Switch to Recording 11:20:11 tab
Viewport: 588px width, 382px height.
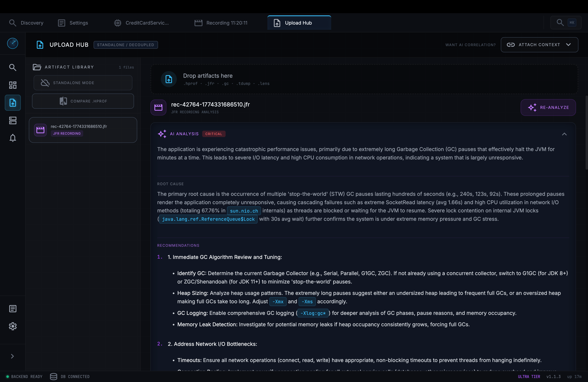(221, 23)
